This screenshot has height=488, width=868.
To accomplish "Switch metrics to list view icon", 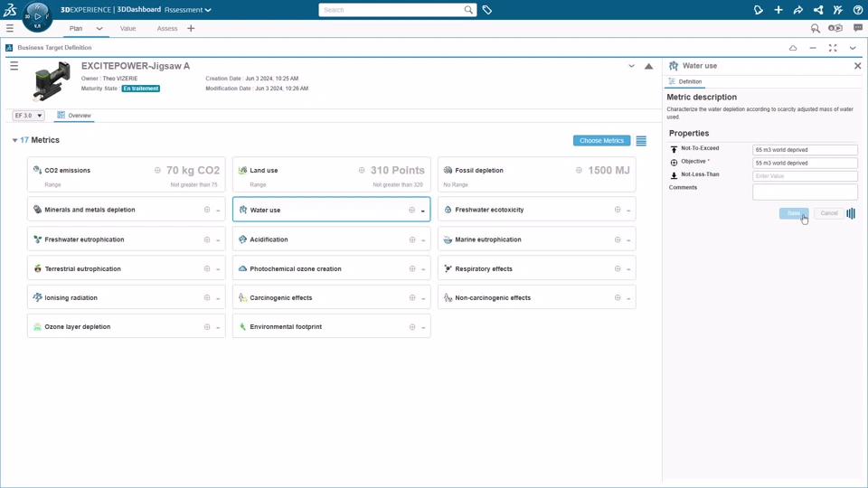I will pyautogui.click(x=641, y=141).
